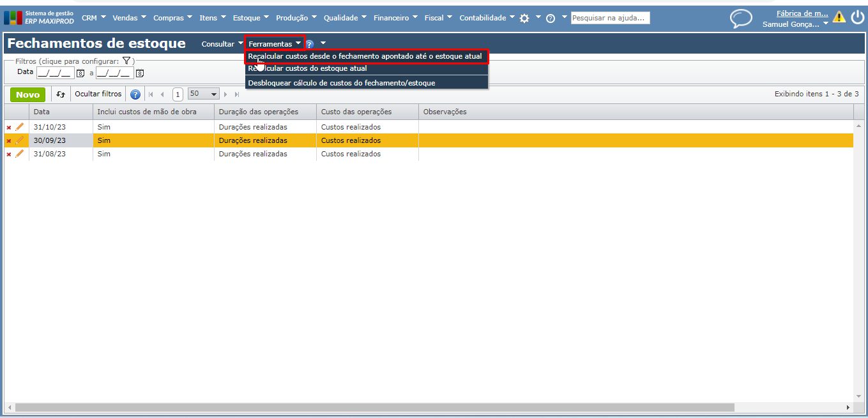This screenshot has height=418, width=868.
Task: Click Ocultar filtros button
Action: (x=98, y=94)
